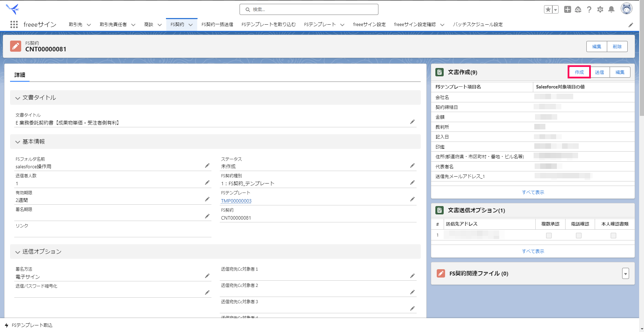Collapse the 基本情報 section
The image size is (644, 332).
click(18, 142)
